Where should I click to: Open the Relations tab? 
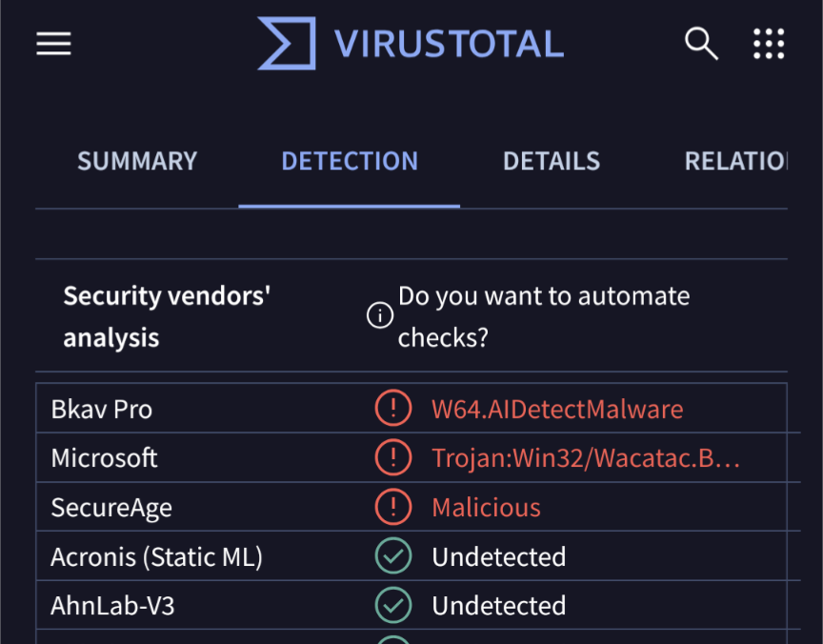tap(736, 161)
